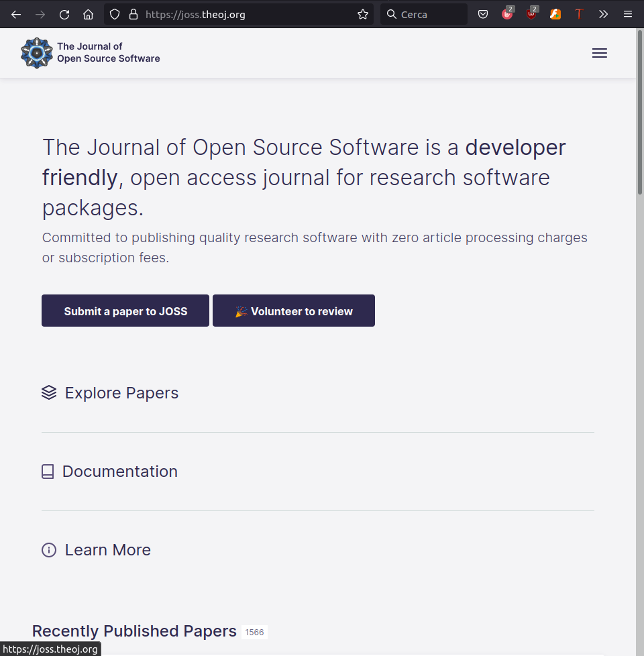Click the Documentation book icon

coord(48,472)
